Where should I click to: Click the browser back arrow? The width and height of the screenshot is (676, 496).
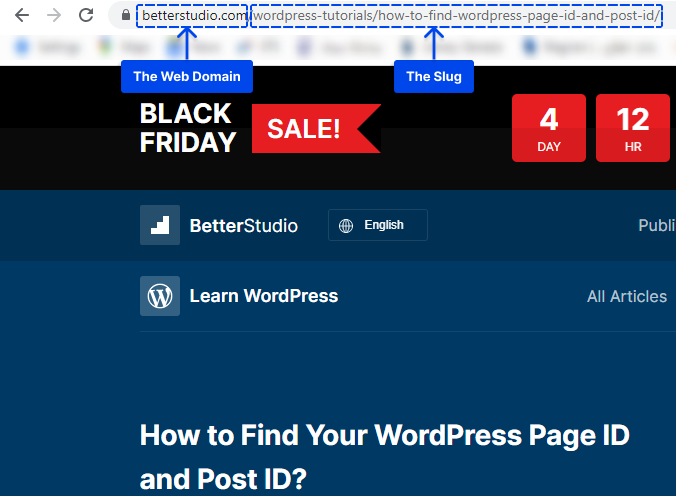tap(22, 16)
